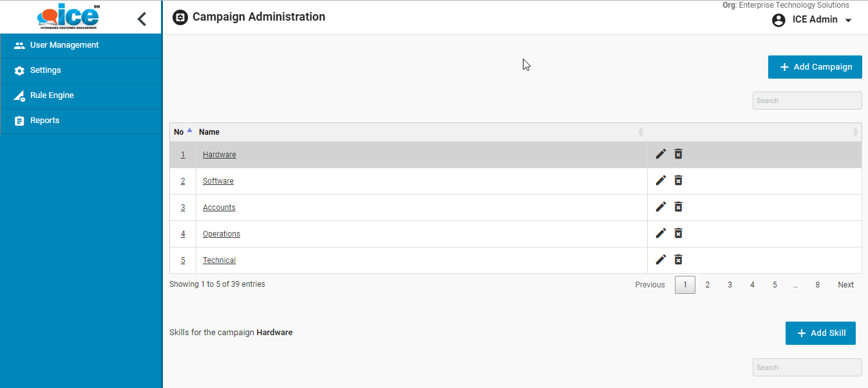The width and height of the screenshot is (868, 388).
Task: Go to the Reports section
Action: point(44,121)
